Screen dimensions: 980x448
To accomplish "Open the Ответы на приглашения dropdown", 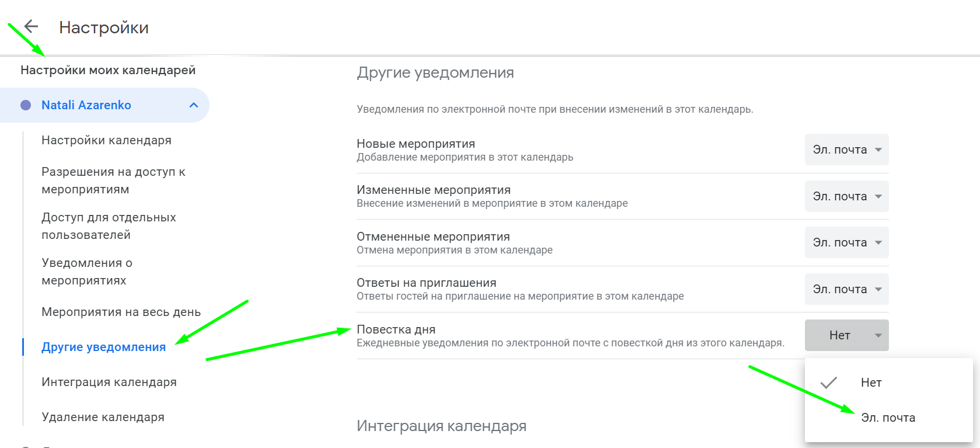I will [846, 289].
